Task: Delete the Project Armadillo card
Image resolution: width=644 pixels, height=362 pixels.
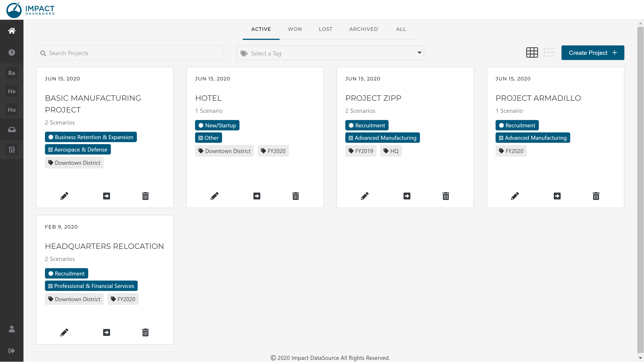Action: pyautogui.click(x=596, y=196)
